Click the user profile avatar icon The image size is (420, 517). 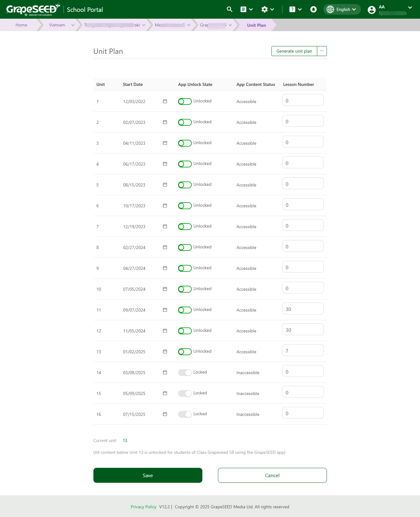371,10
